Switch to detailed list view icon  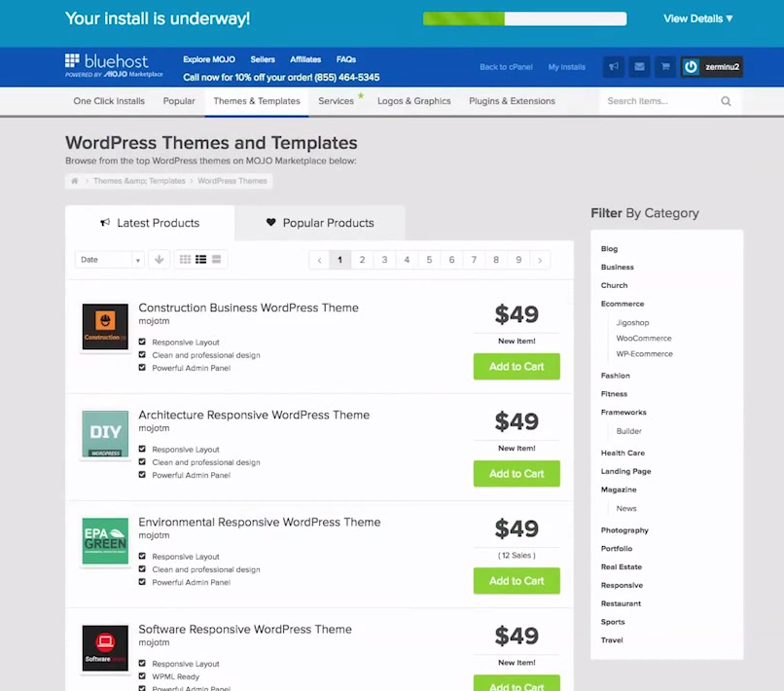[x=201, y=259]
